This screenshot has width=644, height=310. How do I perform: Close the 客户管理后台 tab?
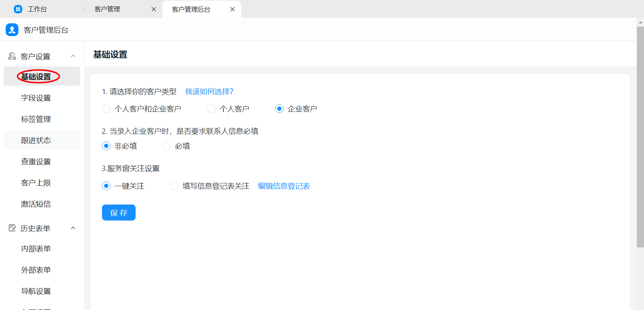[x=232, y=9]
